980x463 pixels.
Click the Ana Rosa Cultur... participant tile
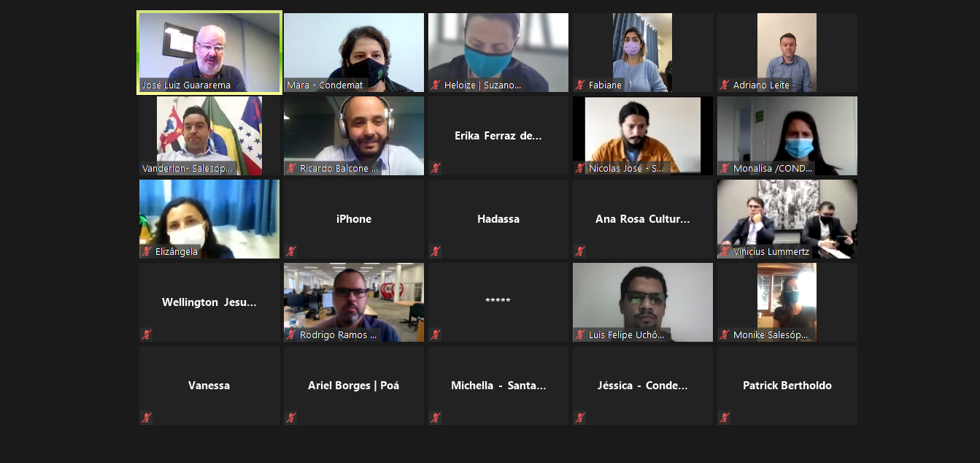643,219
